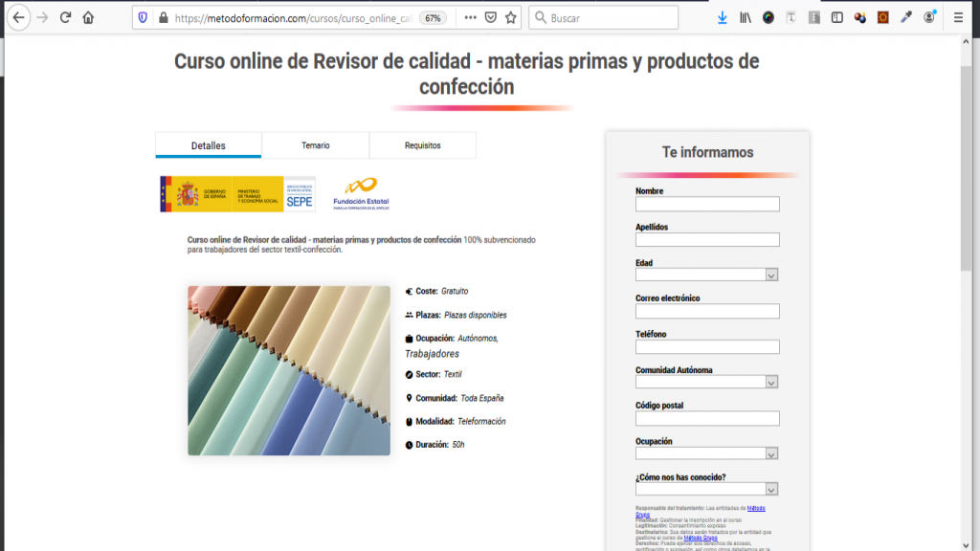Expand the Ocupación dropdown
Image resolution: width=980 pixels, height=551 pixels.
click(x=707, y=453)
